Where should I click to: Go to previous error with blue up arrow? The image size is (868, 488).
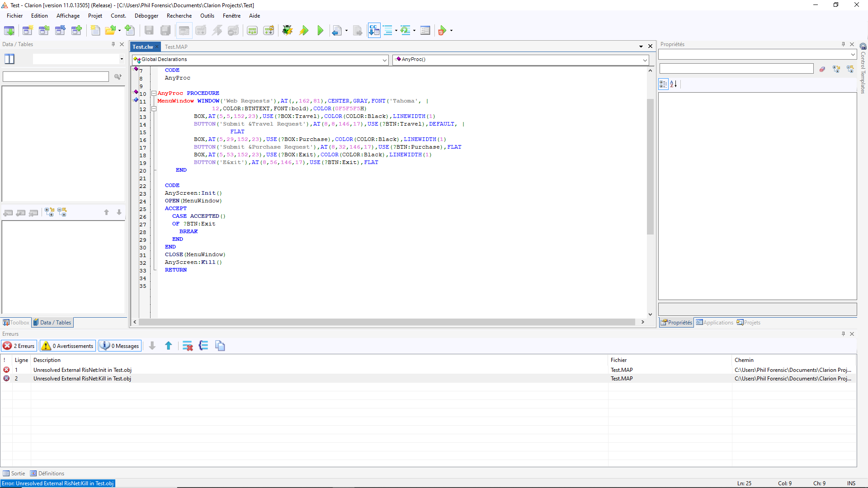(x=169, y=346)
